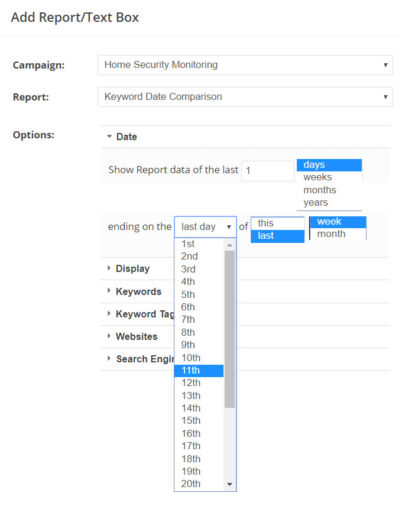Choose 'years' in the period list
Screen dimensions: 405x532
coord(316,203)
